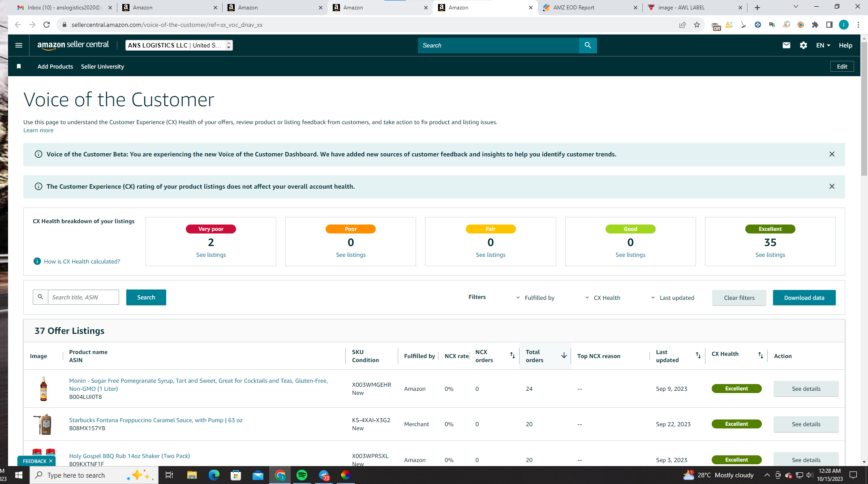Dismiss the Voice of the Customer Beta notice
Screen dimensions: 868x484
[832, 154]
